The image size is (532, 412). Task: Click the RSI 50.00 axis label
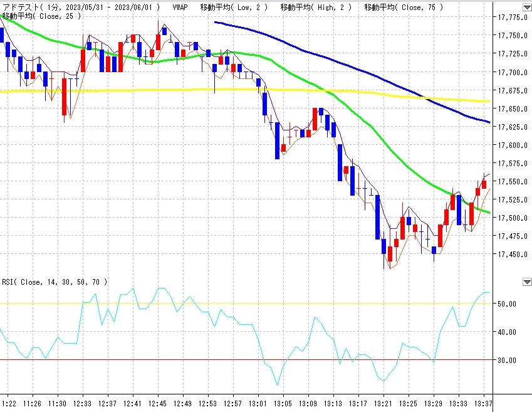pyautogui.click(x=508, y=304)
